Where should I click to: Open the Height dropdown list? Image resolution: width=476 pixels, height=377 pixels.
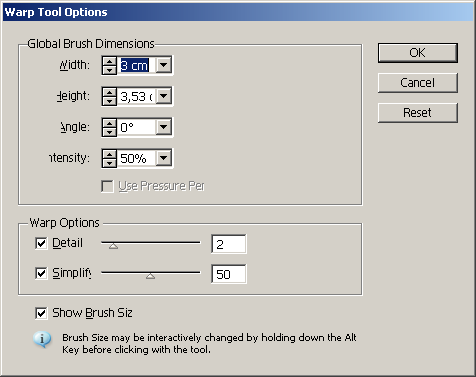point(164,96)
